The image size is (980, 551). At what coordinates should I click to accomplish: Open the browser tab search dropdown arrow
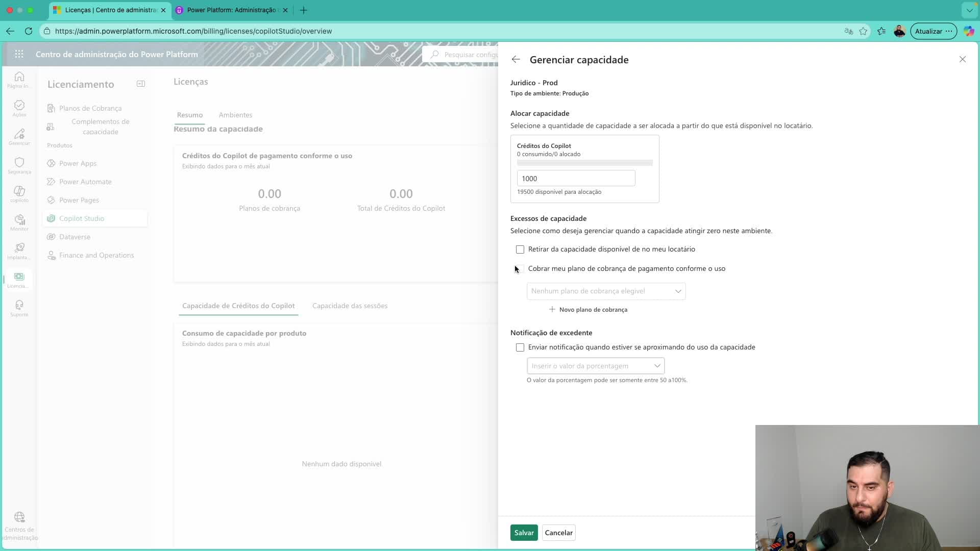tap(969, 10)
